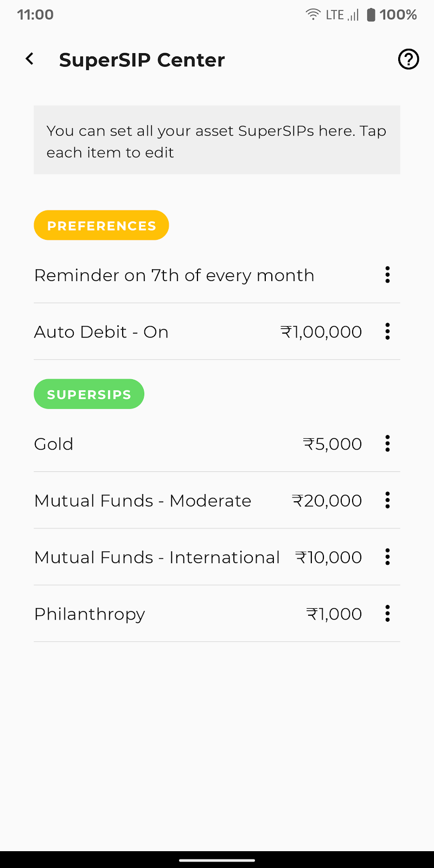Select the SuperSIPs section label
Screen dimensions: 434x868
point(89,394)
